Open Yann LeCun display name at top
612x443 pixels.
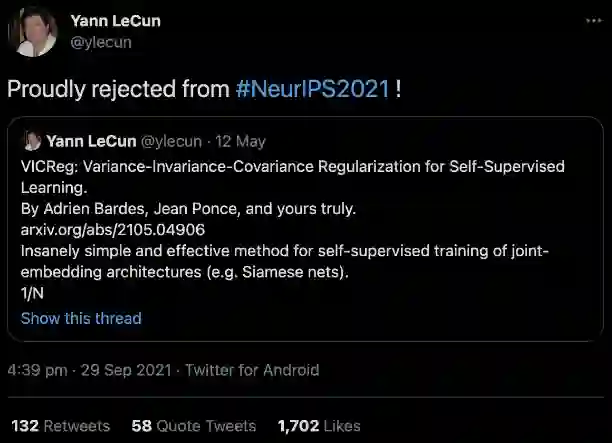pyautogui.click(x=115, y=21)
